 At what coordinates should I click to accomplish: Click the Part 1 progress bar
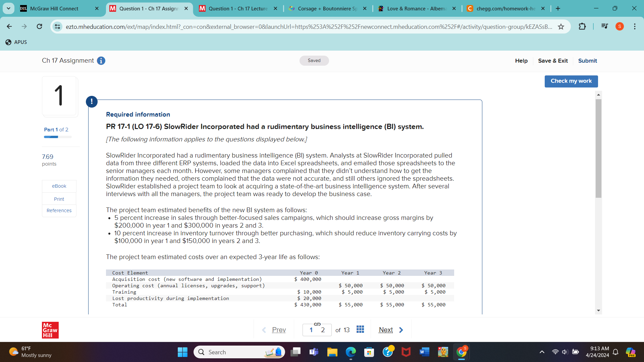(57, 137)
